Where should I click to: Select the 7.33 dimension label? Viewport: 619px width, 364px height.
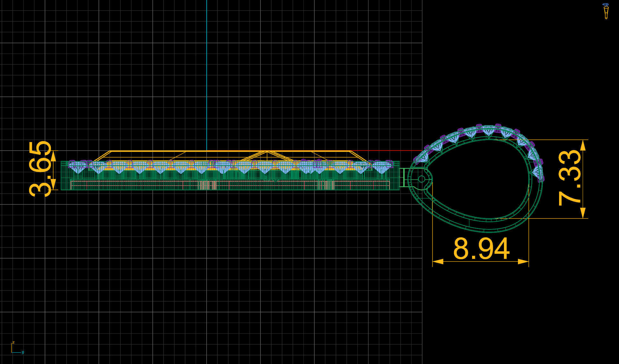(570, 178)
